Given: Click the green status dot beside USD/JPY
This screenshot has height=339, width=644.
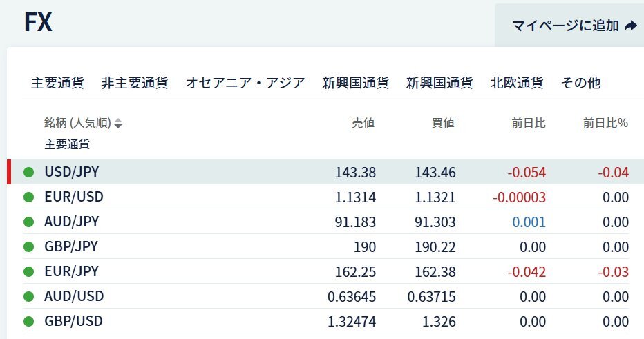Looking at the screenshot, I should point(28,172).
